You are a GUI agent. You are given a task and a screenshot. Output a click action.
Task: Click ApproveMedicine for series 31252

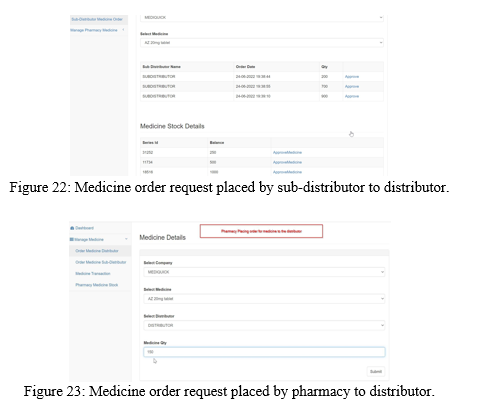point(287,152)
